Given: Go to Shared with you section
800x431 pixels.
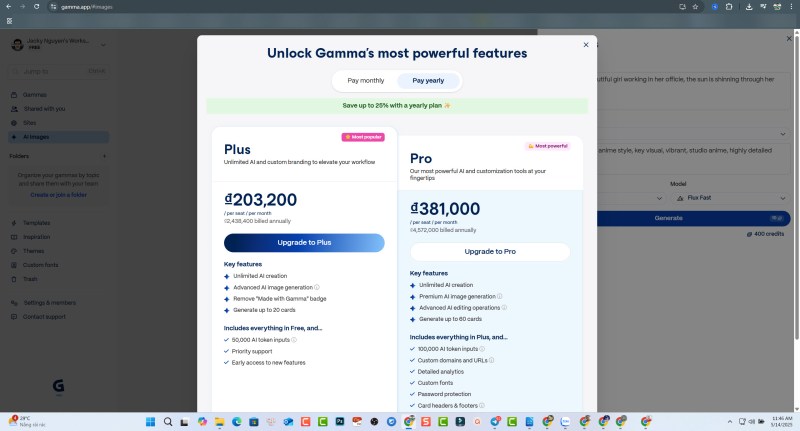Looking at the screenshot, I should 44,108.
